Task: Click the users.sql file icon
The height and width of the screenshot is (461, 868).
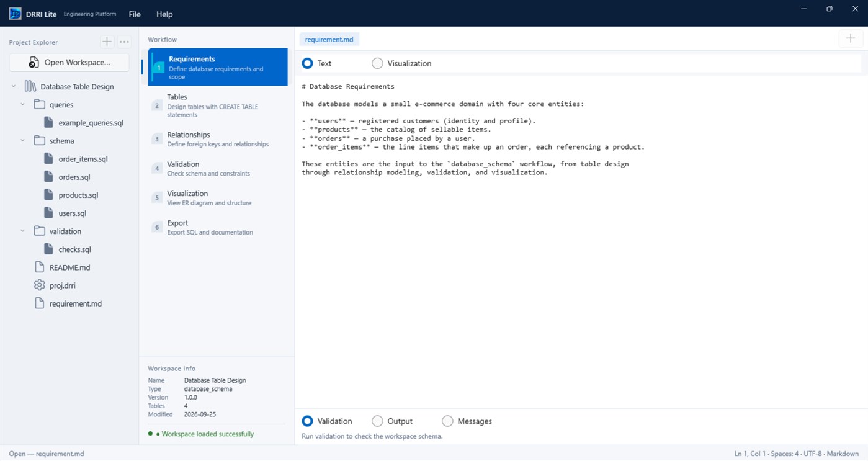Action: (x=48, y=212)
